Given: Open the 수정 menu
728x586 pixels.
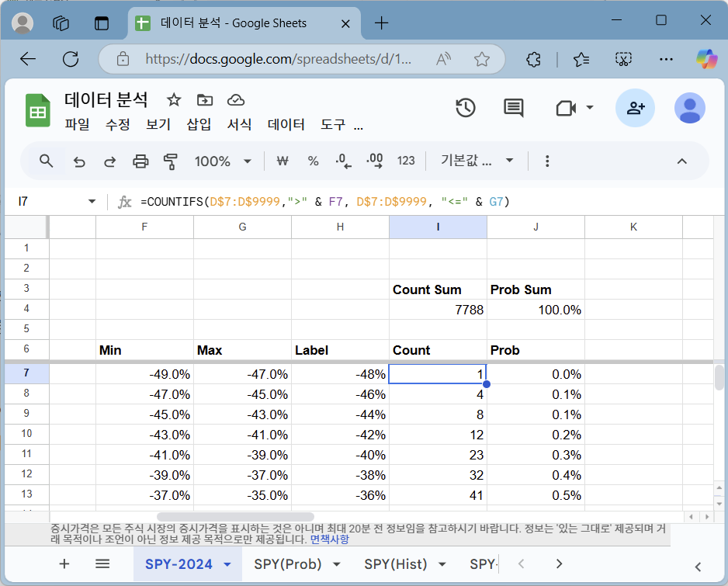Looking at the screenshot, I should pyautogui.click(x=118, y=124).
